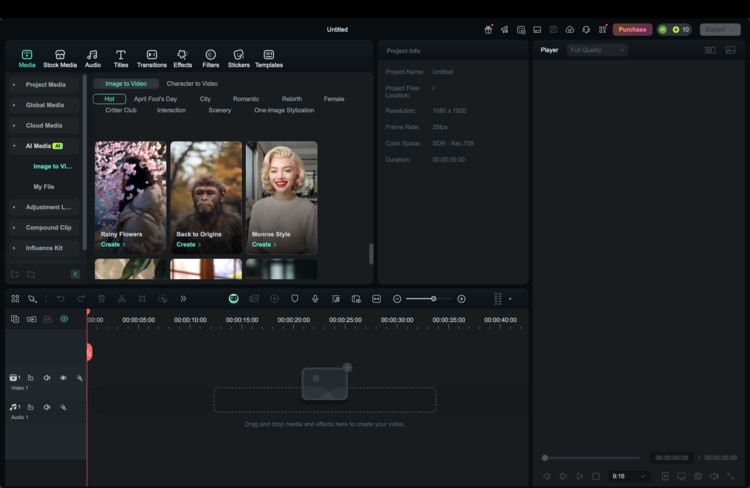Open the Effects tab
The image size is (750, 488).
tap(182, 58)
